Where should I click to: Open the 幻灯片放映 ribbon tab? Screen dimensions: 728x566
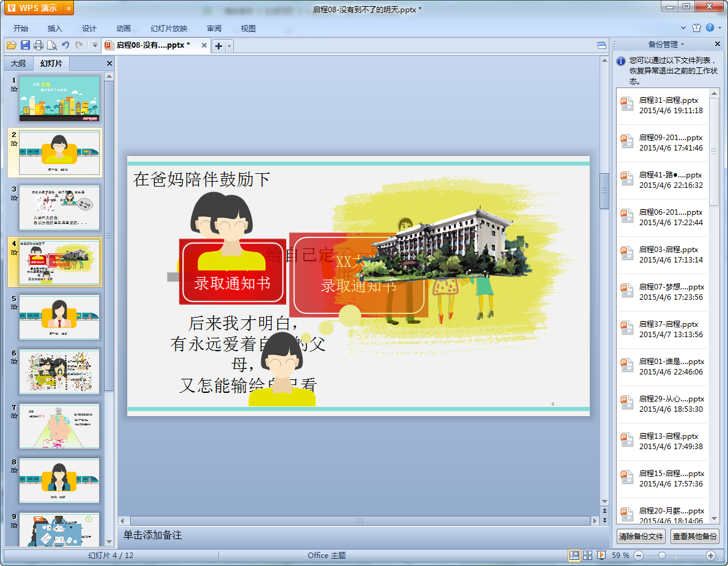[169, 28]
